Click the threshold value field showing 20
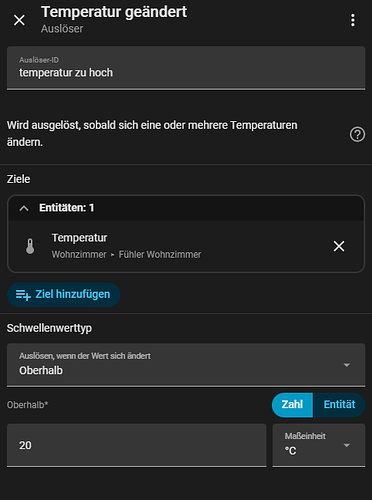 pyautogui.click(x=137, y=445)
